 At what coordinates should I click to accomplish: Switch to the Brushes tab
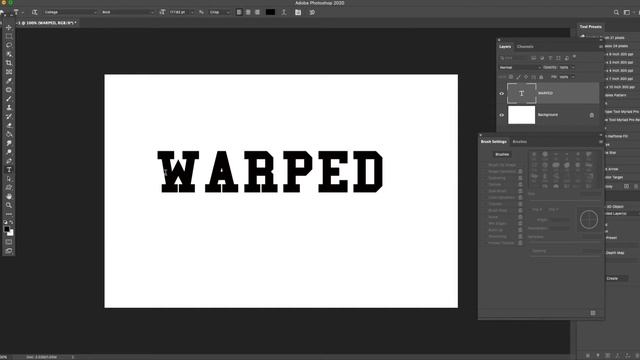pos(520,142)
